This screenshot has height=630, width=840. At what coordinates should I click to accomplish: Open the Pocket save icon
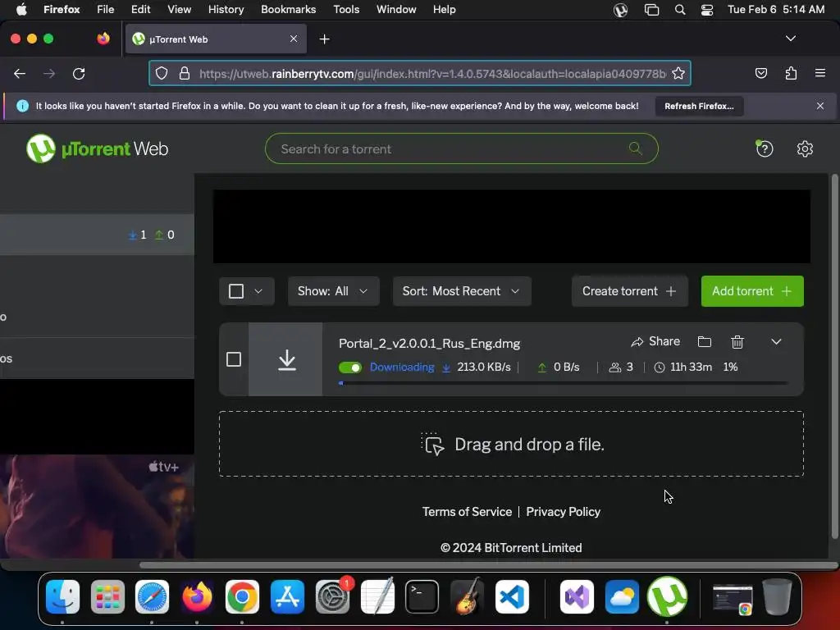coord(760,73)
